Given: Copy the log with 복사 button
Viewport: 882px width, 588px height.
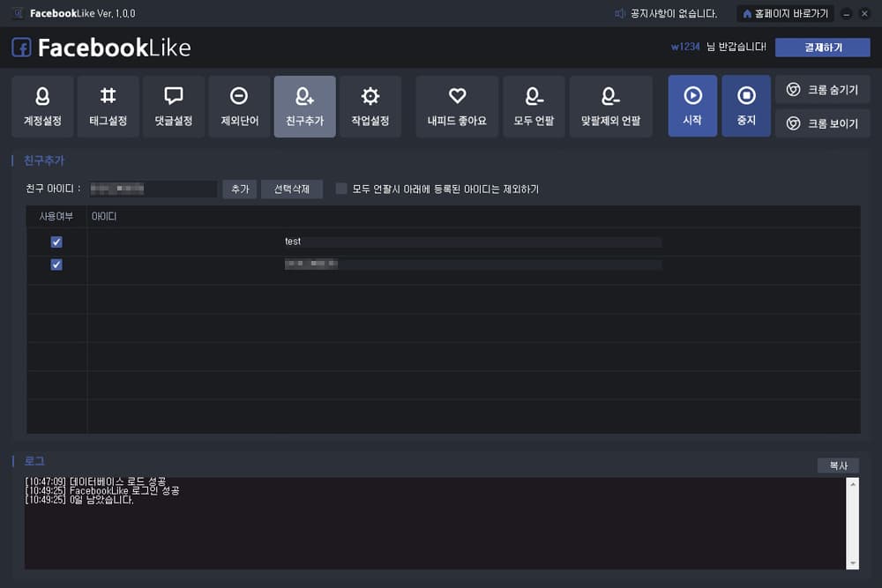Looking at the screenshot, I should point(838,465).
